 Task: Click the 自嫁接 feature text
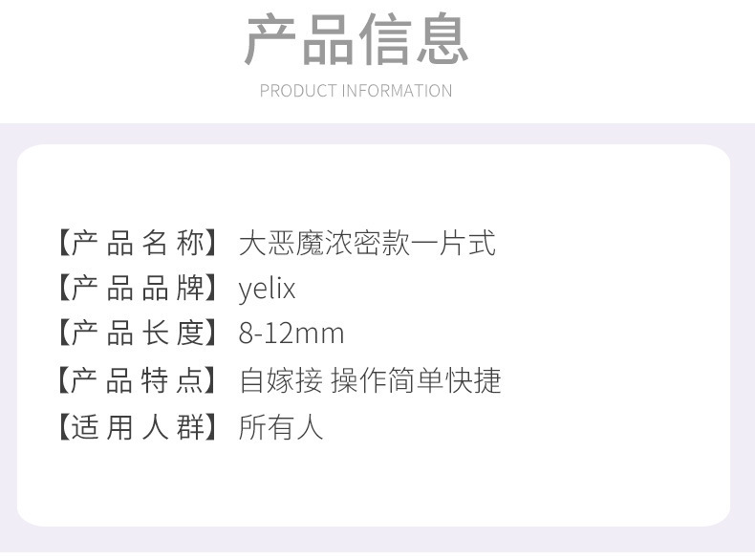pyautogui.click(x=280, y=380)
